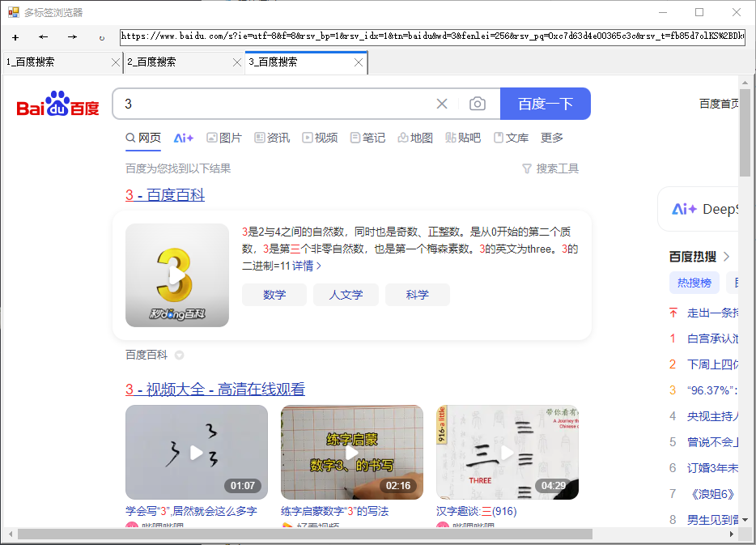
Task: Expand 更多 search categories
Action: coord(551,138)
